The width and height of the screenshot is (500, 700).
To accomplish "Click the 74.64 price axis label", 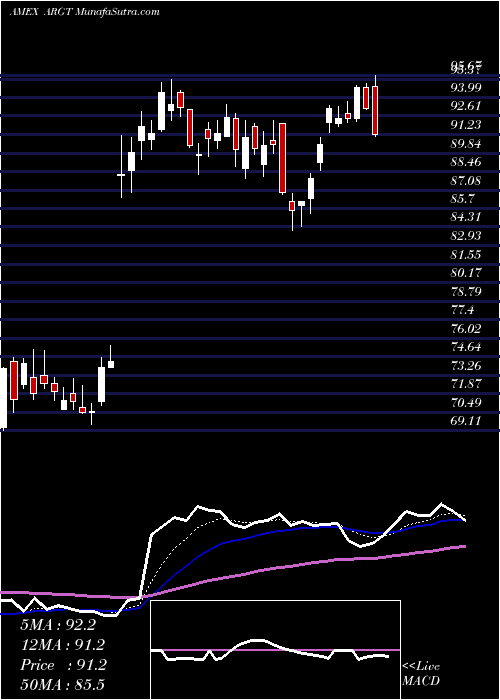I will 466,347.
